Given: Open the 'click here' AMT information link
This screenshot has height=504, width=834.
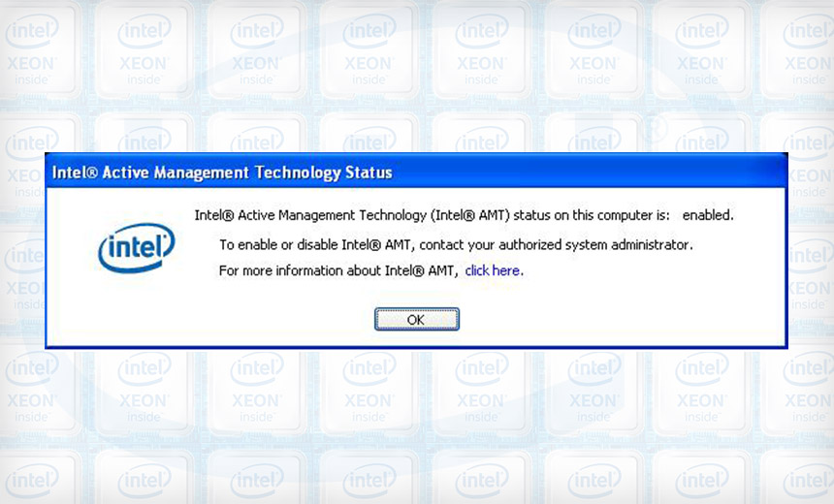Looking at the screenshot, I should (x=494, y=271).
